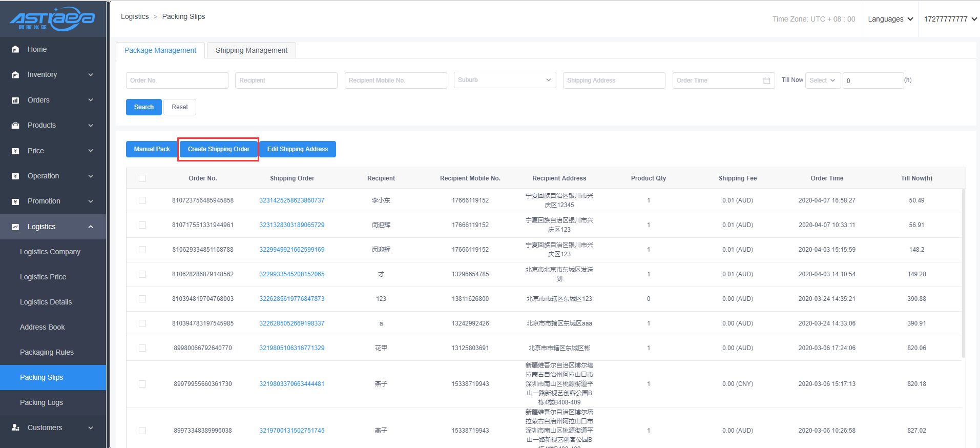Open the Suburb dropdown
Viewport: 980px width, 448px height.
coord(505,80)
